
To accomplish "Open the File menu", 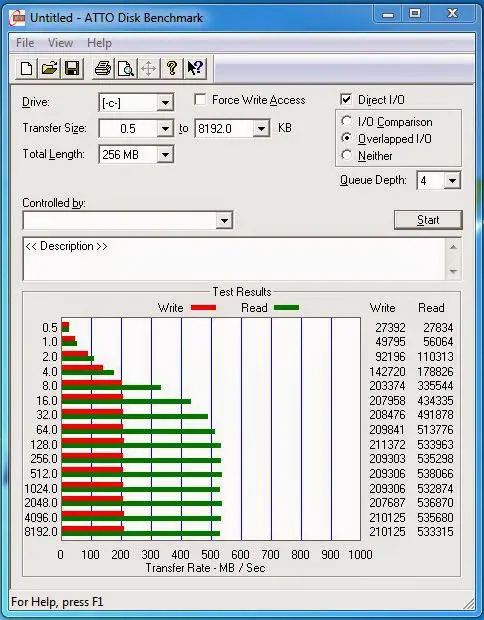I will [25, 43].
